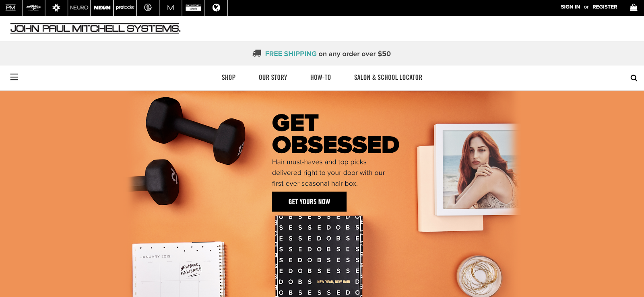Click the GET YOURS NOW button
This screenshot has height=297, width=644.
(x=309, y=201)
